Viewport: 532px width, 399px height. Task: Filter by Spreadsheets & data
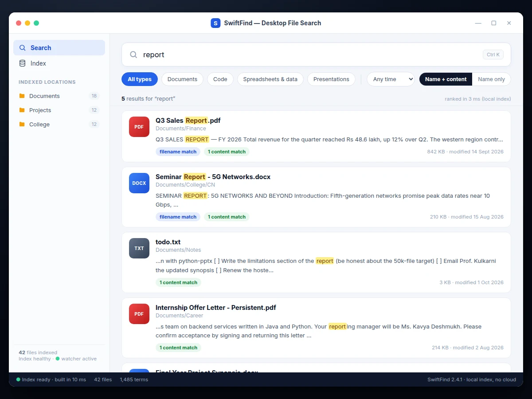pyautogui.click(x=270, y=79)
